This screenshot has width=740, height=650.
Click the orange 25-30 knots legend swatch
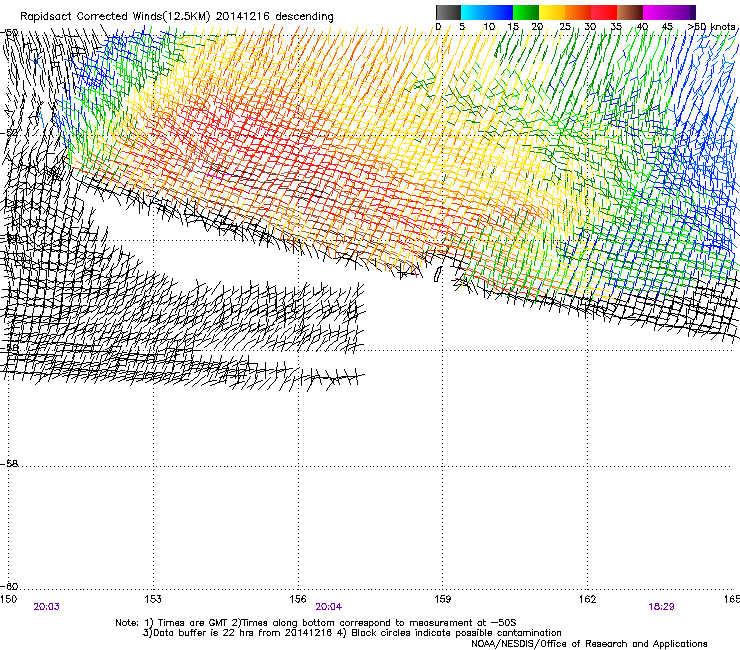coord(578,12)
